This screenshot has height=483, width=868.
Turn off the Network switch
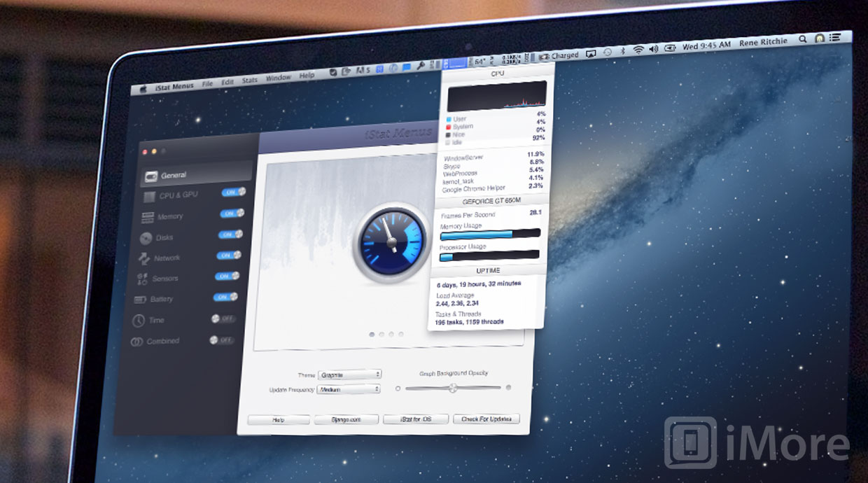point(229,255)
